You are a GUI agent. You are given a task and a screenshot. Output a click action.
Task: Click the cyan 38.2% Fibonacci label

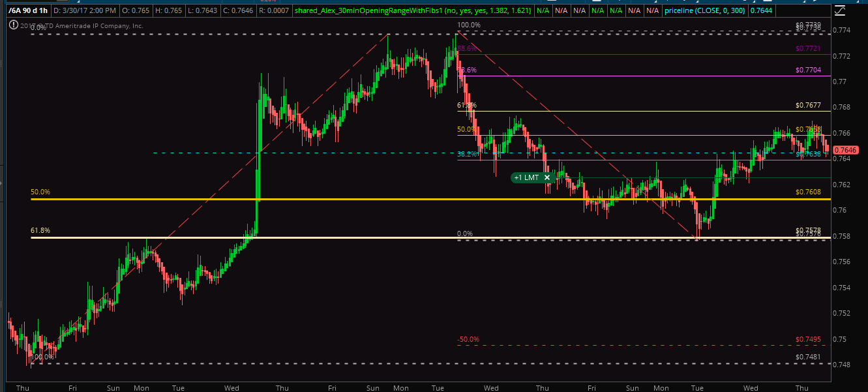[466, 155]
